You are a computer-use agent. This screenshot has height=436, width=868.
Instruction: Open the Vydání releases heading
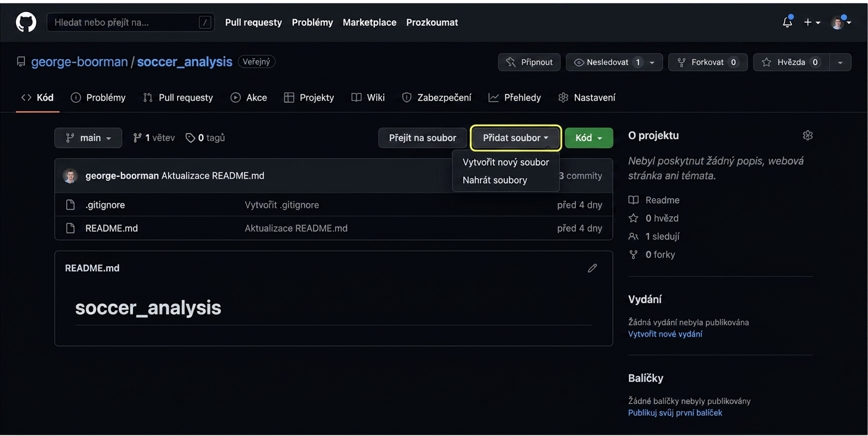pos(645,299)
